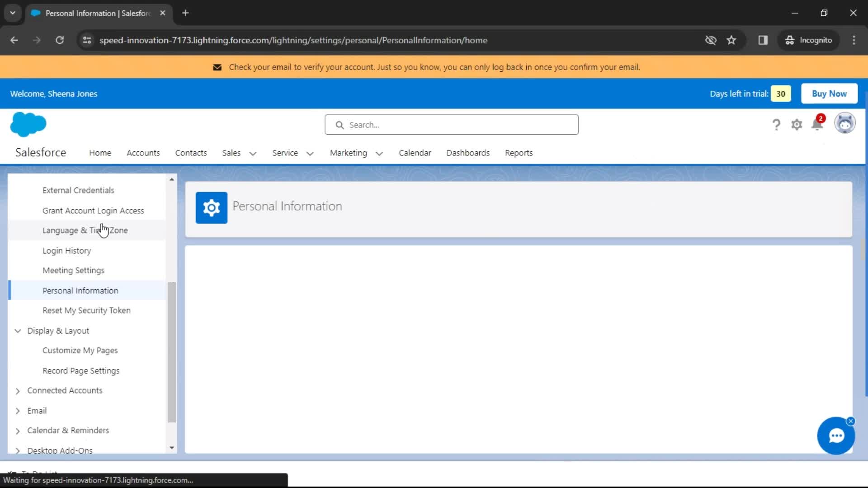Open the Reports tab

(519, 153)
